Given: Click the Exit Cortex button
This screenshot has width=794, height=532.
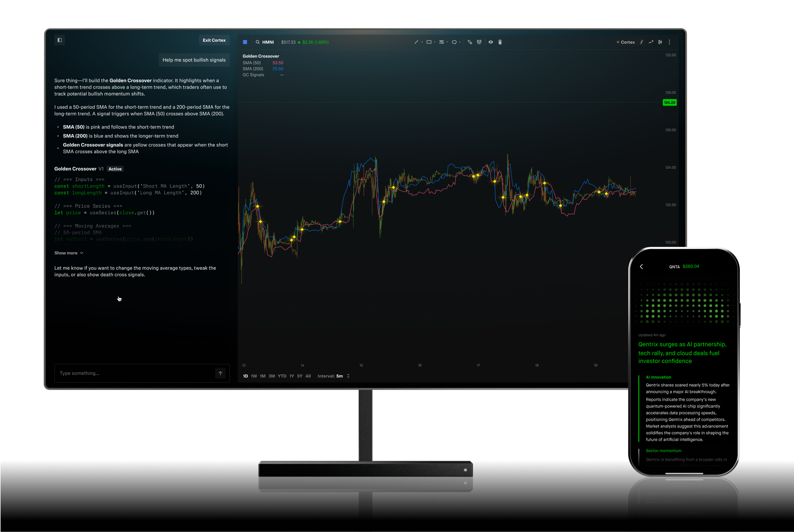Looking at the screenshot, I should (214, 40).
